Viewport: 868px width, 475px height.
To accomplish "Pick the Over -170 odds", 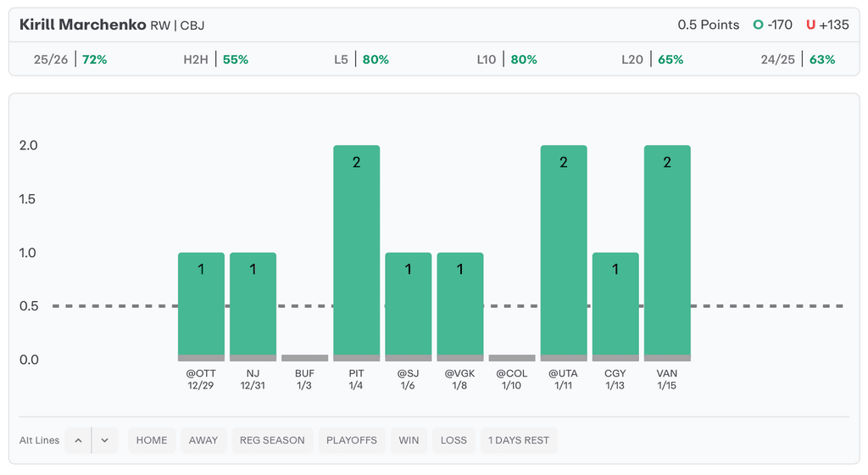I will (x=772, y=25).
